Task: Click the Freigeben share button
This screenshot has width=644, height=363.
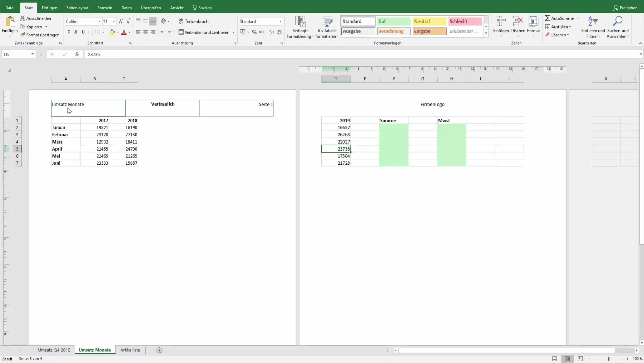Action: 625,8
